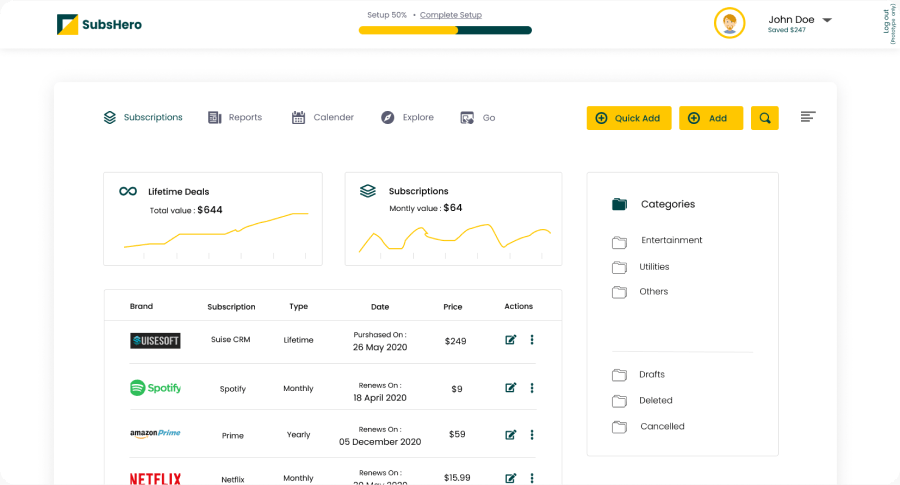900x485 pixels.
Task: Edit the Suise CRM subscription
Action: (510, 340)
